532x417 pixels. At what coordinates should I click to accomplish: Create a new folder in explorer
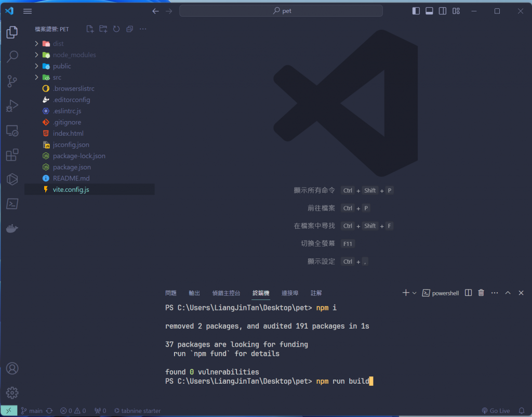pos(103,29)
